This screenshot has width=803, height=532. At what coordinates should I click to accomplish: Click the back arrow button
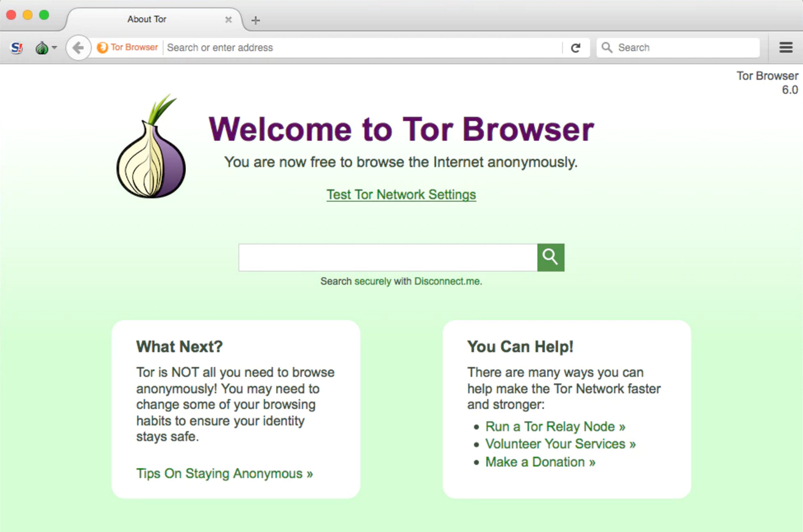[78, 47]
